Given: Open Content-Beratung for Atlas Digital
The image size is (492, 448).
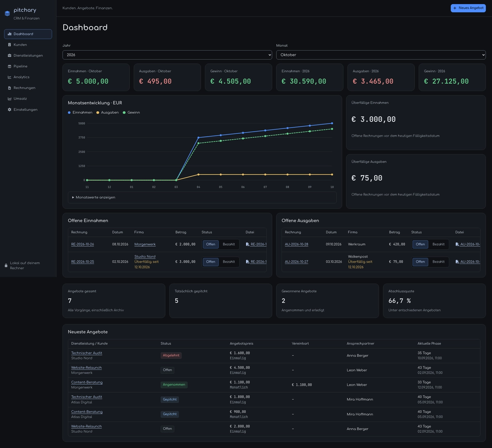Looking at the screenshot, I should point(87,411).
